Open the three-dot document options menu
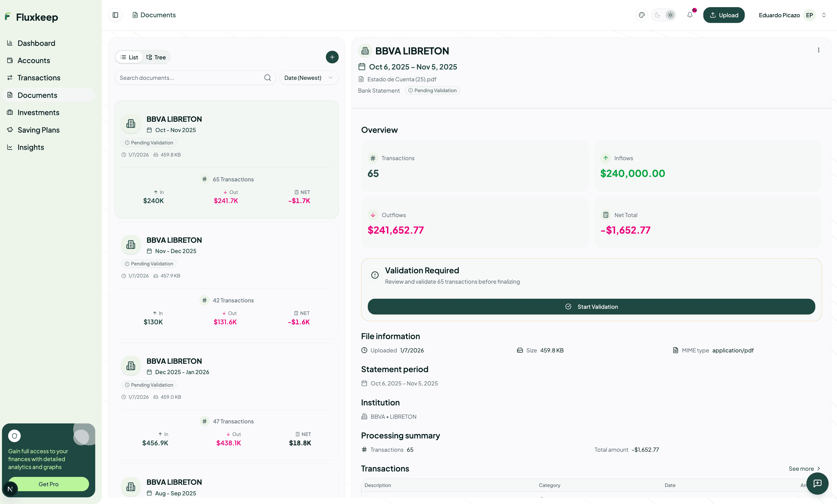Image resolution: width=837 pixels, height=504 pixels. (x=818, y=50)
